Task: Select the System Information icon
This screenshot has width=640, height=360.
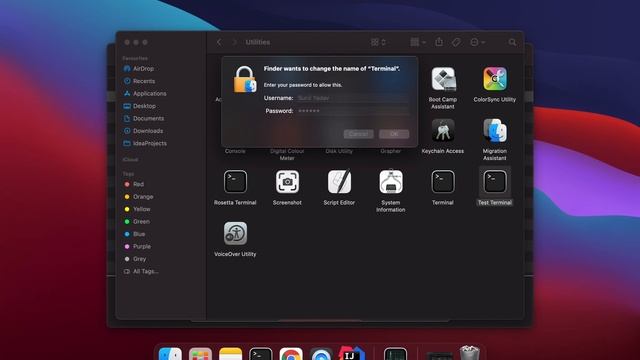Action: [x=391, y=182]
